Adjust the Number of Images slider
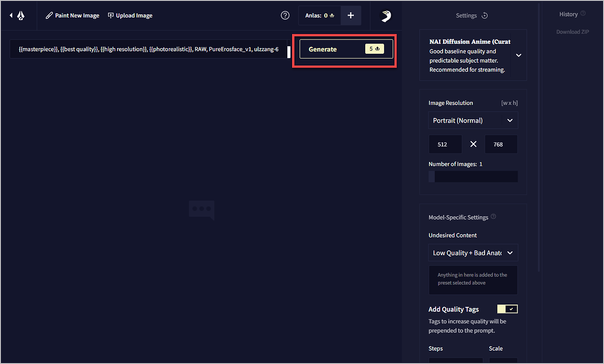This screenshot has height=364, width=604. click(x=473, y=176)
